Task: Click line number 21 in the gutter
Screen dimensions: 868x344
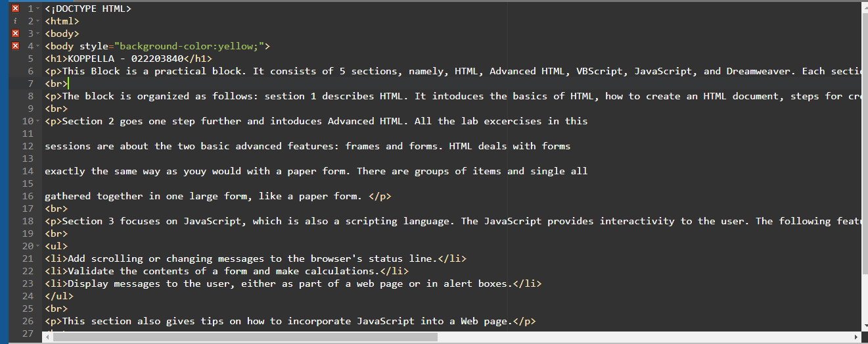Action: [x=28, y=258]
